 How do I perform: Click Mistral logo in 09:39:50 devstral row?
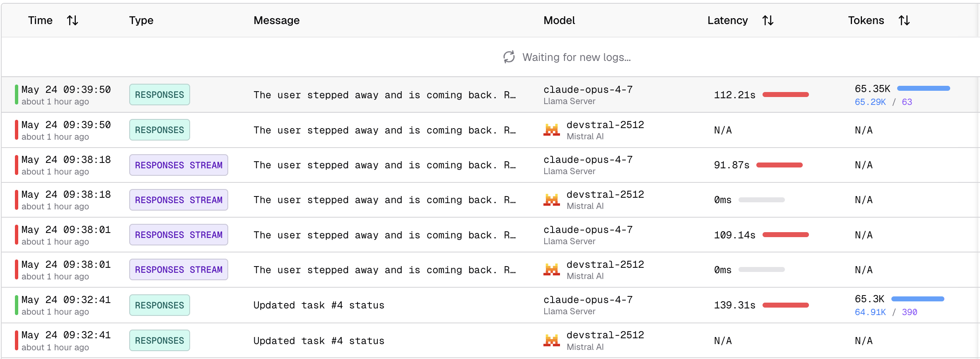click(552, 130)
